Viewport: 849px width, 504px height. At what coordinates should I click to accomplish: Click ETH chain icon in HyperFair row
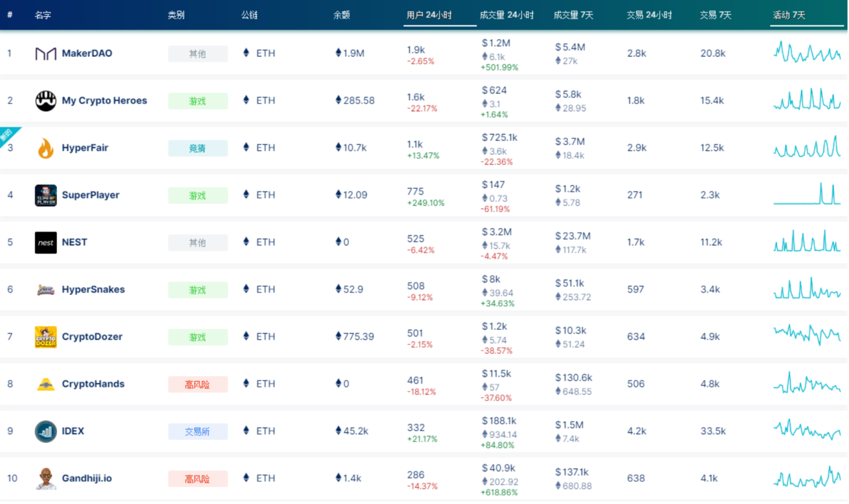pos(246,148)
